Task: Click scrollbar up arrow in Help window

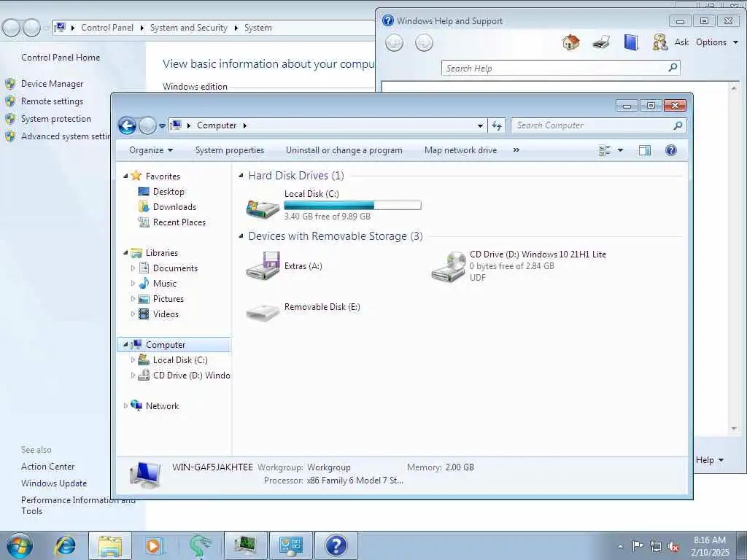Action: coord(734,88)
